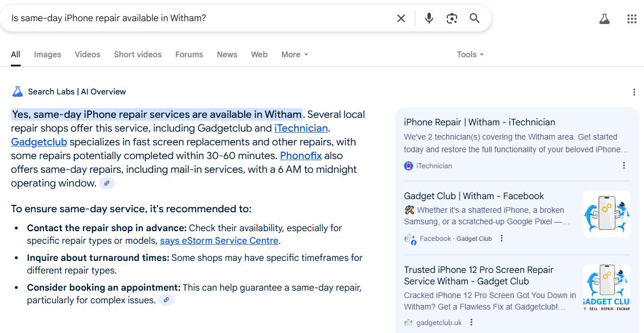
Task: Expand the Tools dropdown
Action: tap(470, 54)
